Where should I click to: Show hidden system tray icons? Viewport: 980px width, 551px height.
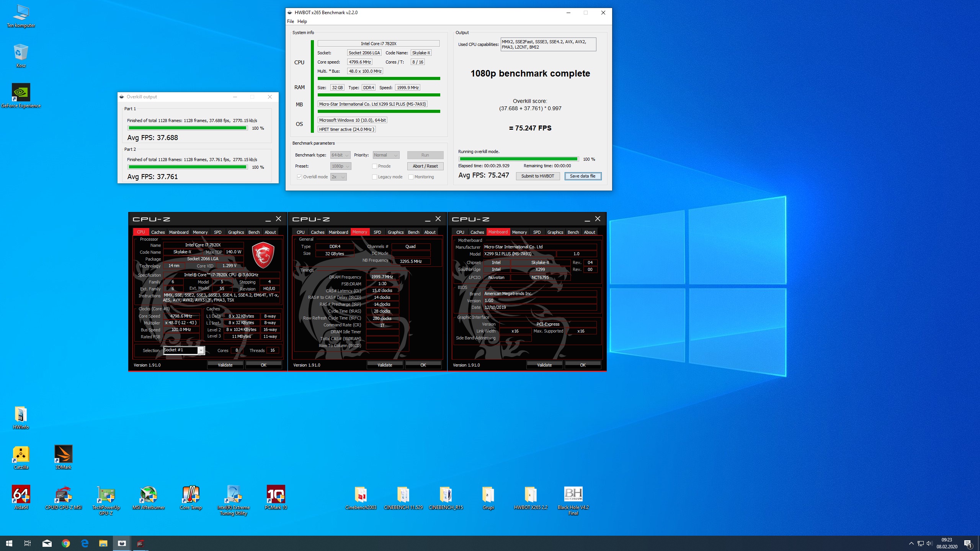(911, 543)
